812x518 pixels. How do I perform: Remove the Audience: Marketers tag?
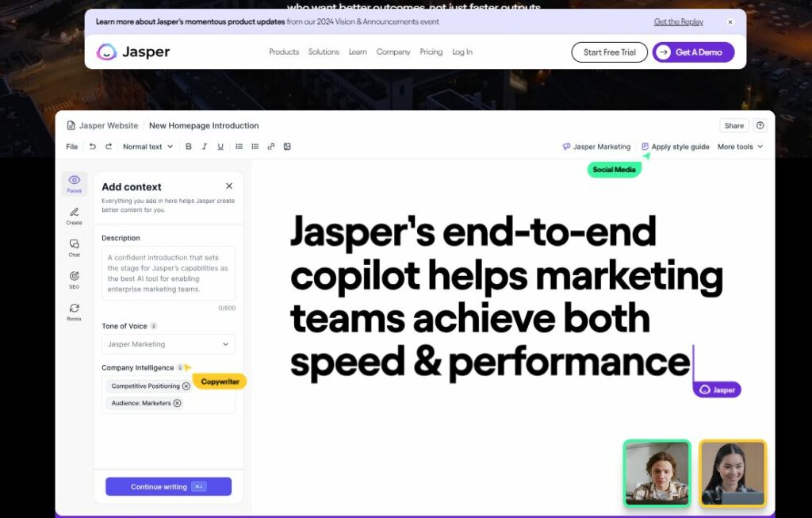click(x=177, y=403)
